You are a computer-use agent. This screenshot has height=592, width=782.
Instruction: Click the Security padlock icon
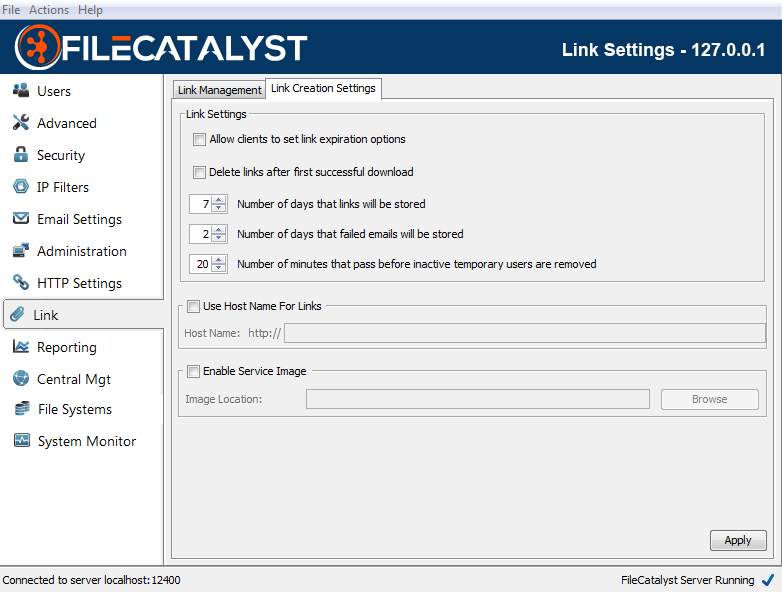pos(20,155)
